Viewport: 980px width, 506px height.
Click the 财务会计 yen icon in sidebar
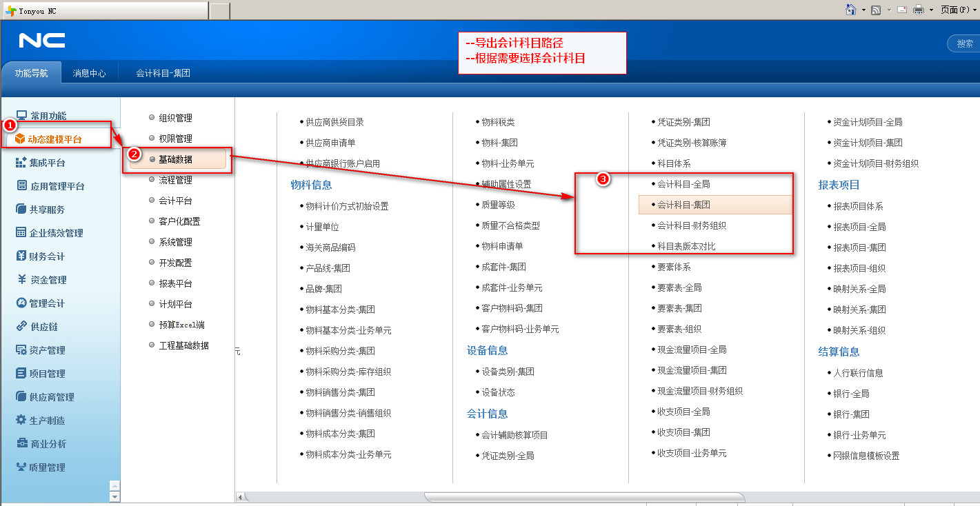21,256
